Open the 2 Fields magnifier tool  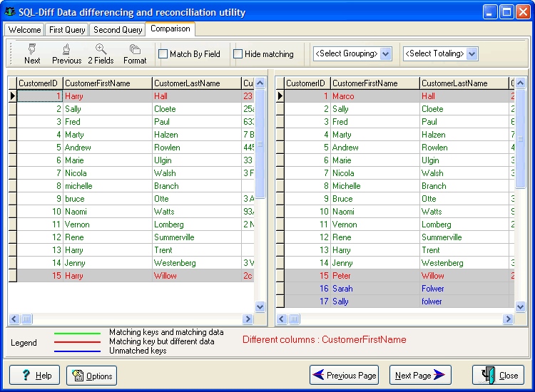101,54
